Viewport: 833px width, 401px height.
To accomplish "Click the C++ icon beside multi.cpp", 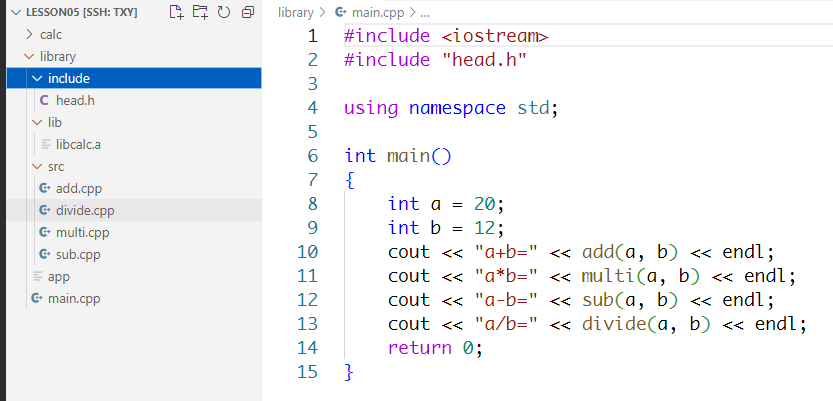I will coord(45,233).
